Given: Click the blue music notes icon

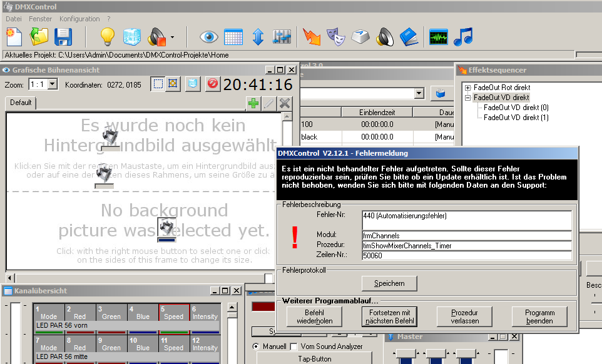Looking at the screenshot, I should 463,37.
